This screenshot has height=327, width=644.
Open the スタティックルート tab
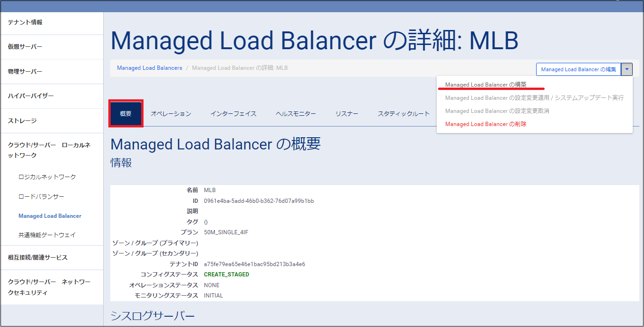[x=403, y=113]
